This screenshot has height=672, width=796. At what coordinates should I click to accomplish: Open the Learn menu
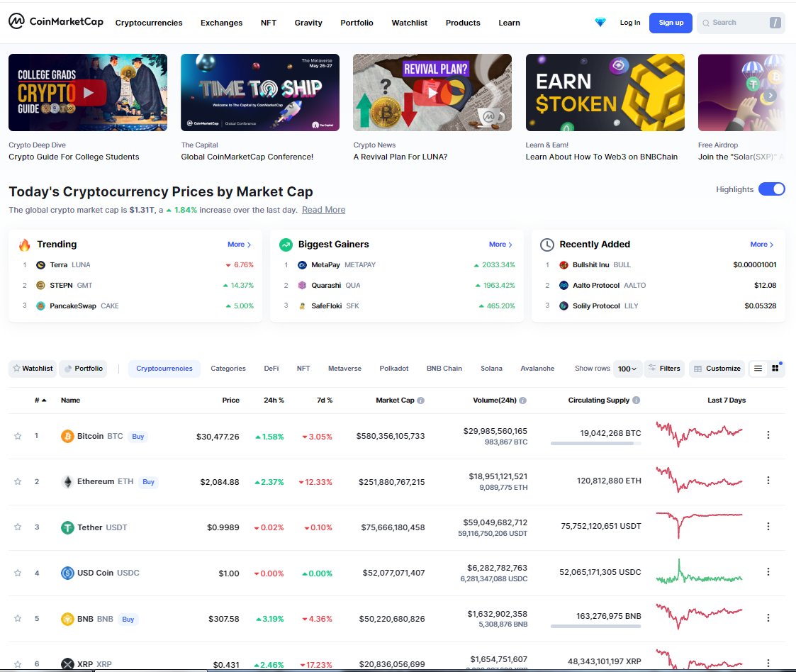509,23
